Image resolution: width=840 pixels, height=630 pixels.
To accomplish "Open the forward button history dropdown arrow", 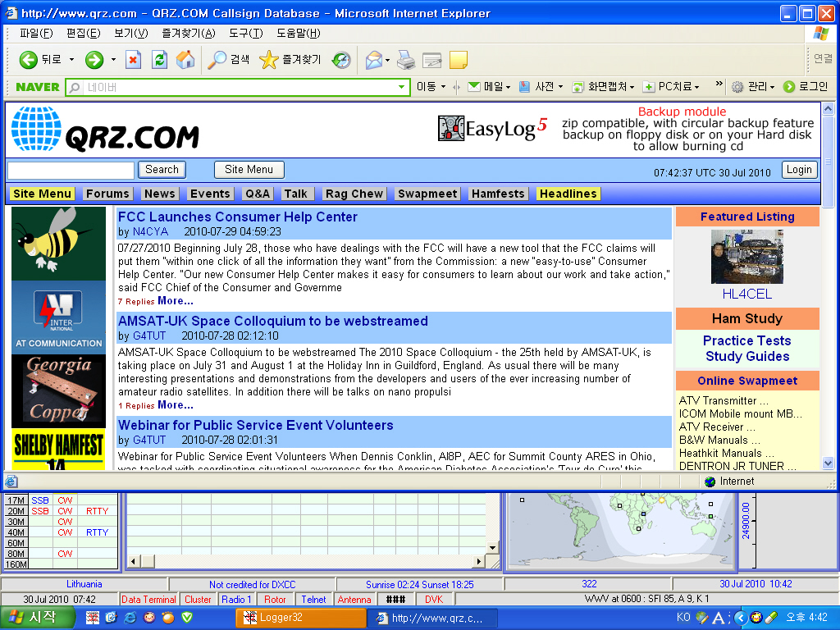I will point(113,59).
